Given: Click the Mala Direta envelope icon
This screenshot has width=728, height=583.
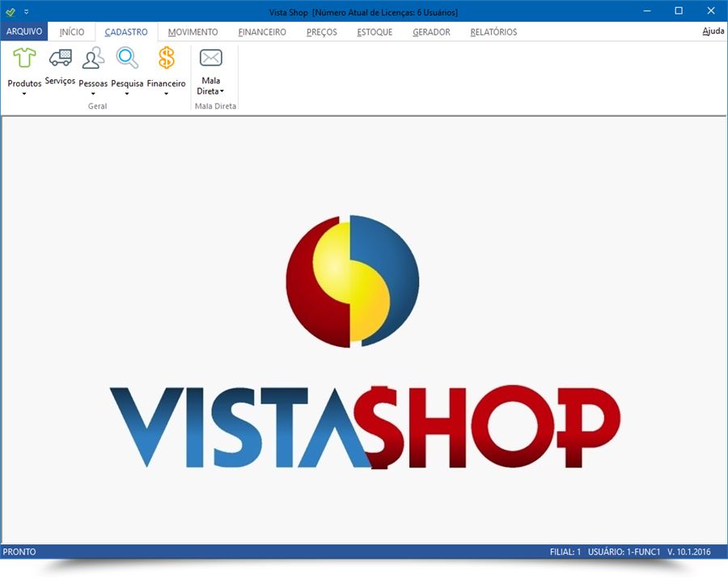Looking at the screenshot, I should tap(210, 58).
